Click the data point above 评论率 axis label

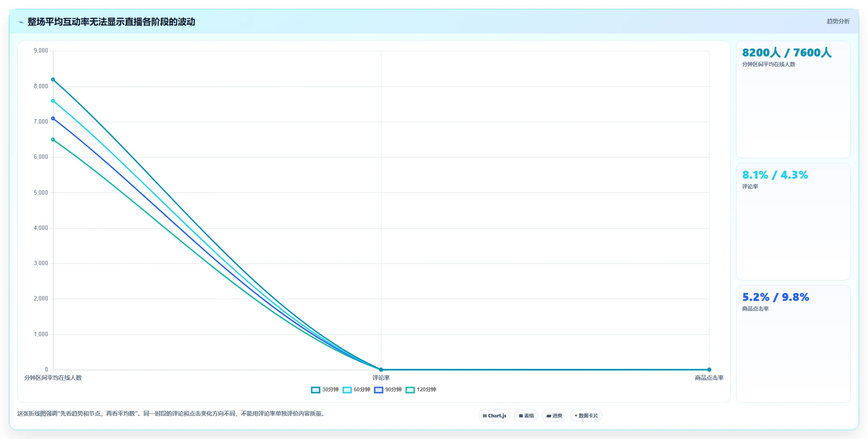pyautogui.click(x=381, y=370)
